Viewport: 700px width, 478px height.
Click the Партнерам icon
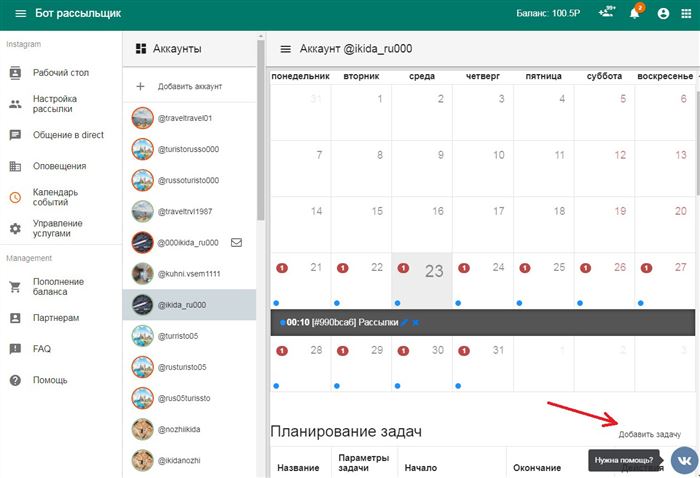[x=15, y=318]
